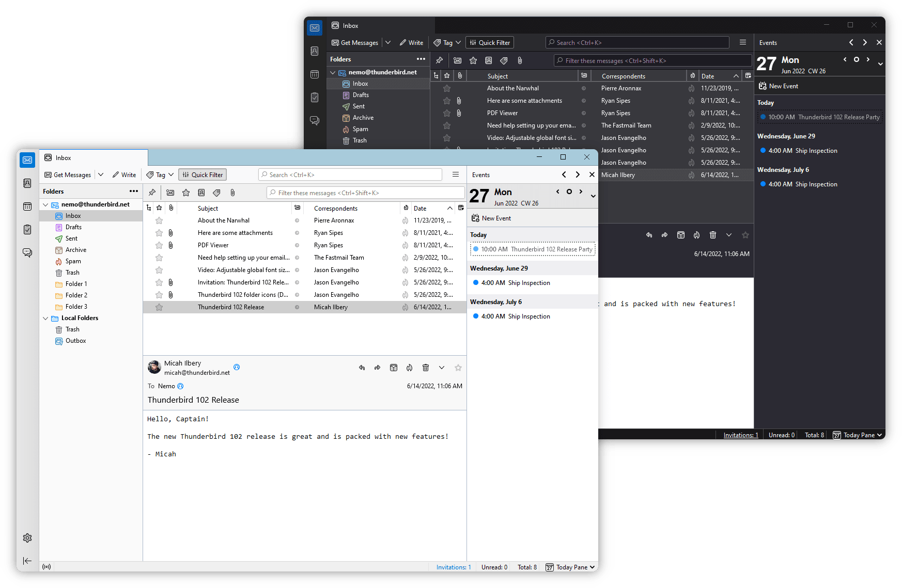The image size is (902, 588).
Task: Open Today Pane dropdown in light status bar
Action: [571, 567]
